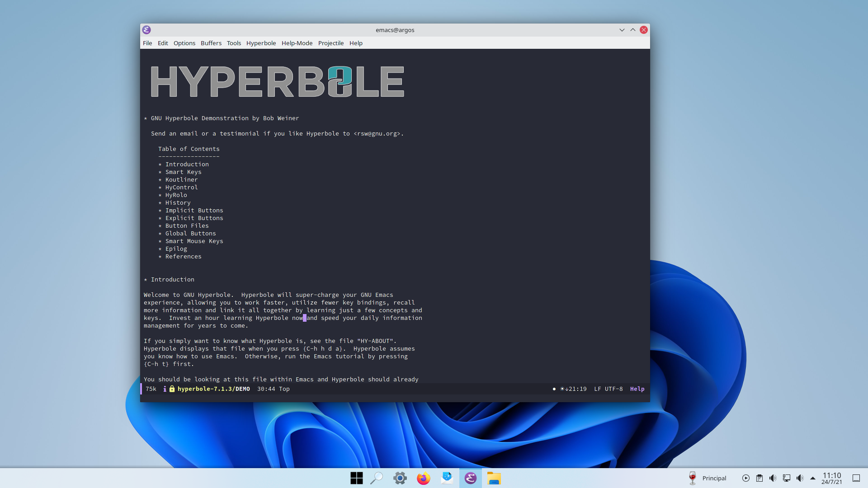This screenshot has height=488, width=868.
Task: Jump to Button Files contents entry
Action: [187, 226]
